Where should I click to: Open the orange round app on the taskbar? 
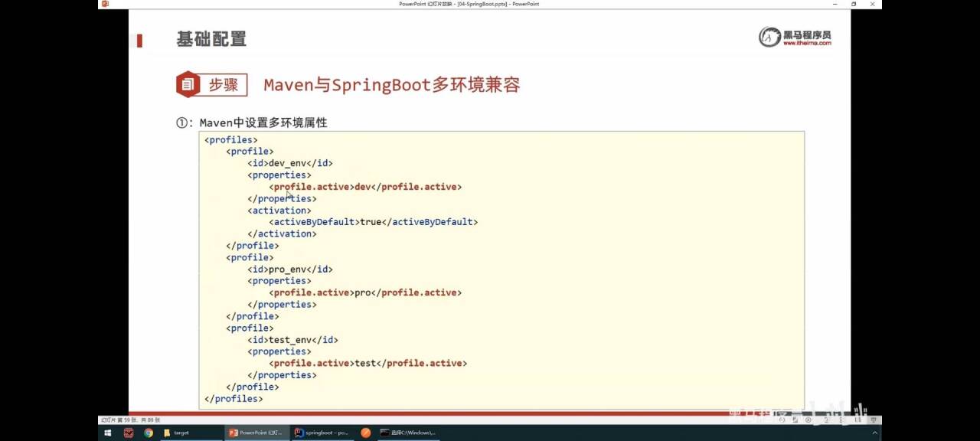(x=366, y=433)
